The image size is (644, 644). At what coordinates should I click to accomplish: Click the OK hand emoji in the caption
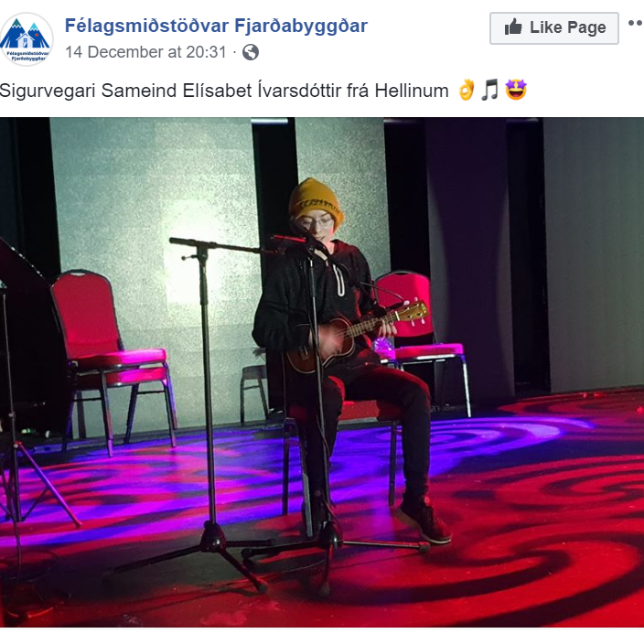click(x=467, y=90)
